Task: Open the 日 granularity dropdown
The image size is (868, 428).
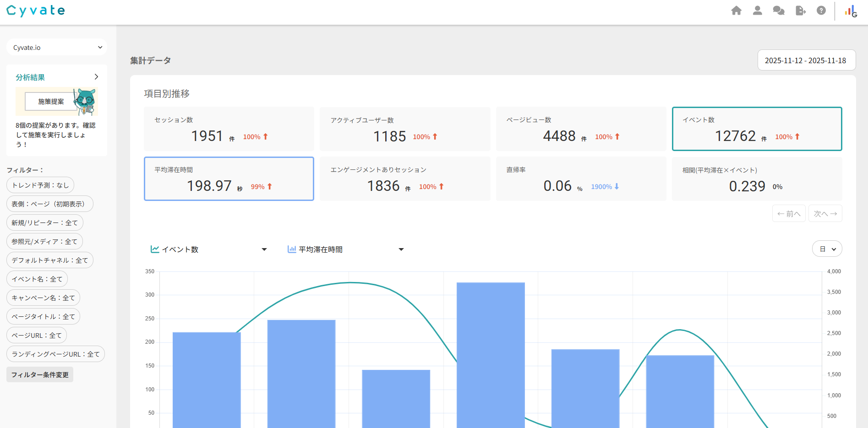Action: click(827, 249)
